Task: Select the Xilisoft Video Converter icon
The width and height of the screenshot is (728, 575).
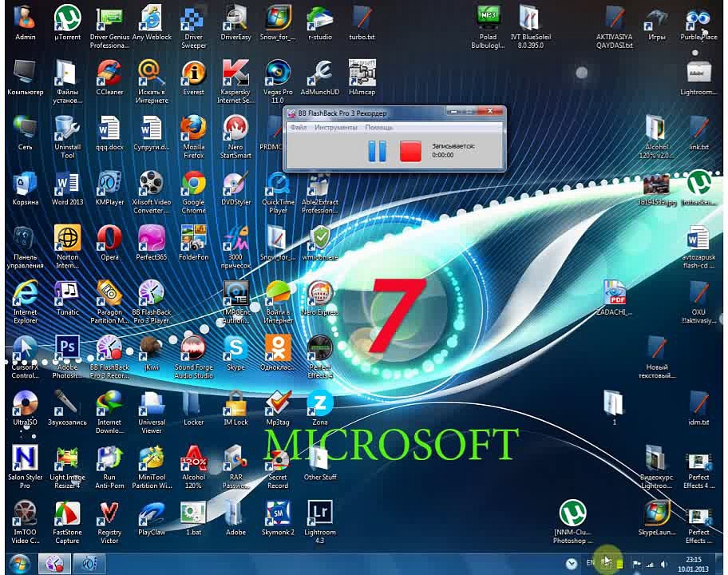Action: pyautogui.click(x=152, y=192)
